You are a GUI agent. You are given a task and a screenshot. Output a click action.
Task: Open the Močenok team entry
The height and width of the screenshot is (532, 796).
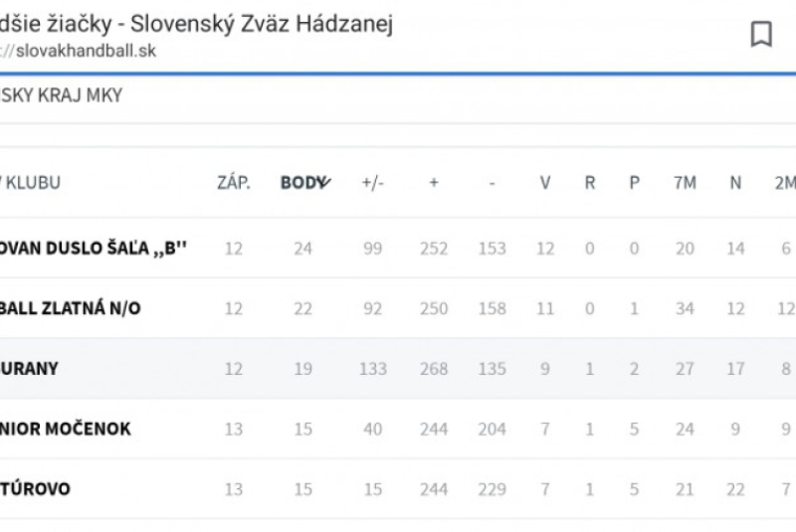(66, 430)
